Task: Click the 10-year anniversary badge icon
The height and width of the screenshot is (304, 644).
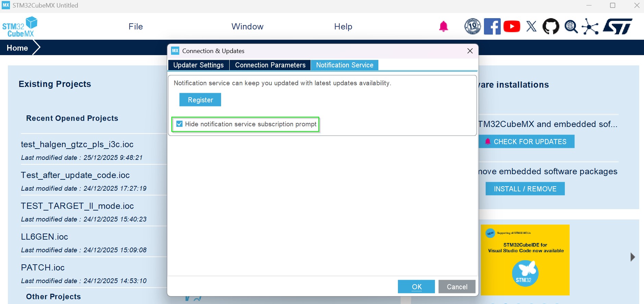Action: [473, 26]
